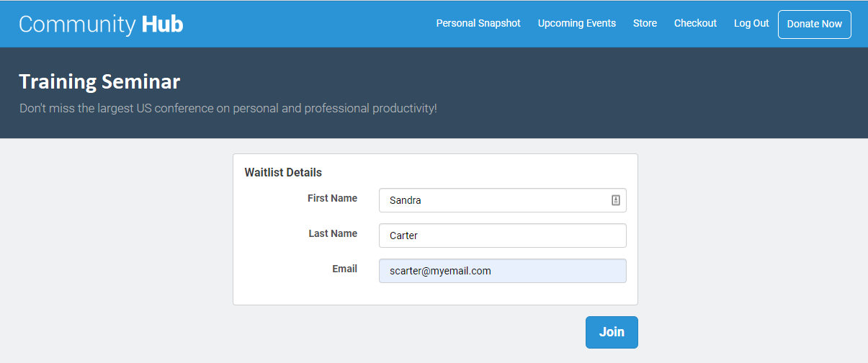Click the Training Seminar title
The height and width of the screenshot is (363, 868).
tap(99, 82)
